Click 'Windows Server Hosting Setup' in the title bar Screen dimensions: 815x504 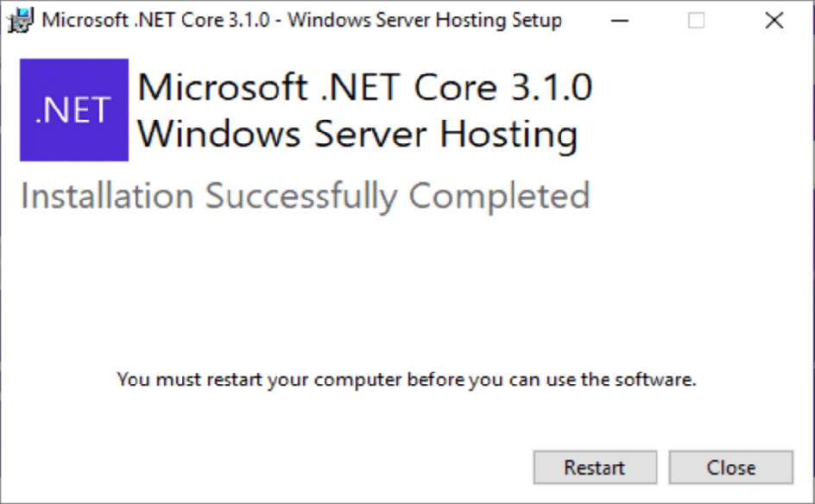point(425,21)
